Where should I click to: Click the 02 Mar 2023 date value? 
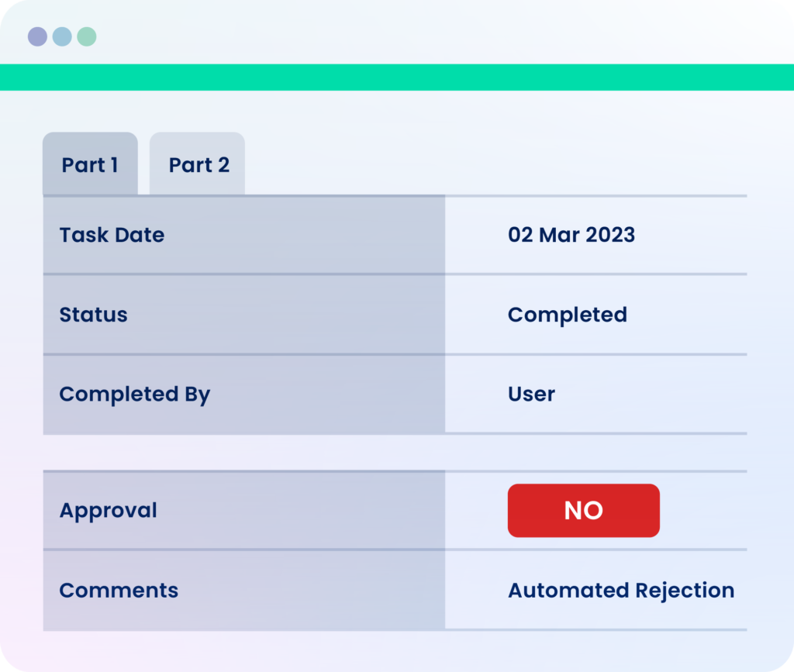click(x=571, y=236)
